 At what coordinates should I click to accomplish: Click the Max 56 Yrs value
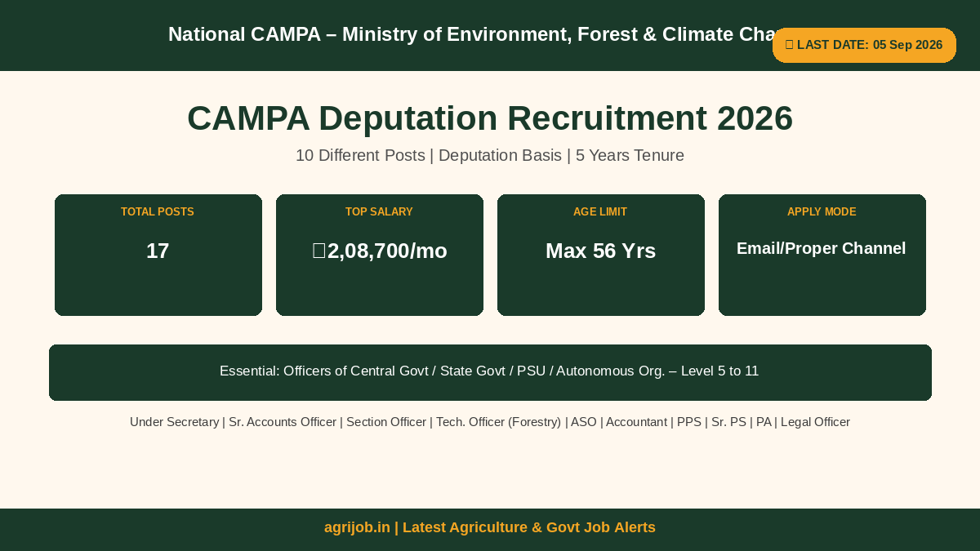pyautogui.click(x=600, y=251)
